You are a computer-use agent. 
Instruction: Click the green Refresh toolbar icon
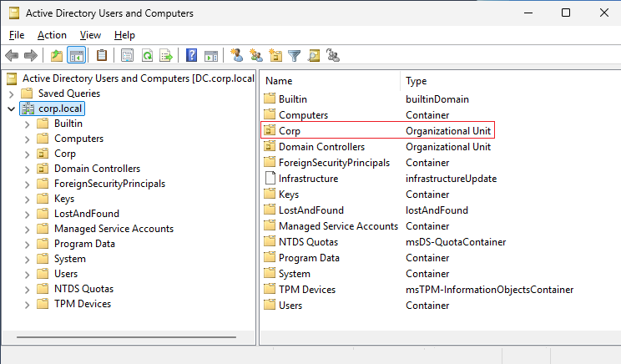click(x=148, y=55)
